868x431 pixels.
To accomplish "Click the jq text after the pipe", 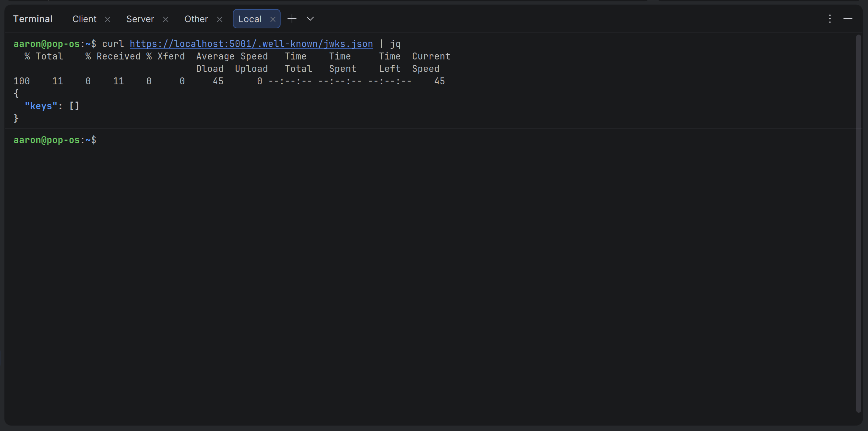I will (395, 44).
